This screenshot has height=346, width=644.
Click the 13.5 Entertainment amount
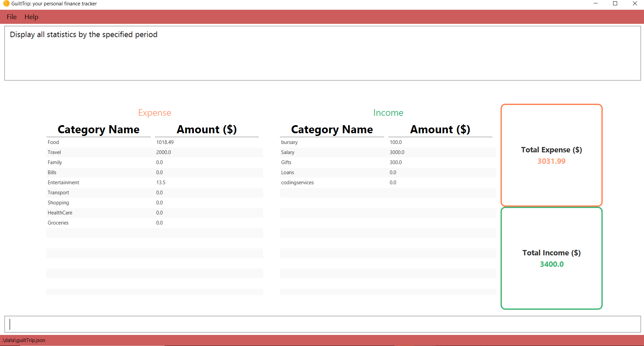161,183
